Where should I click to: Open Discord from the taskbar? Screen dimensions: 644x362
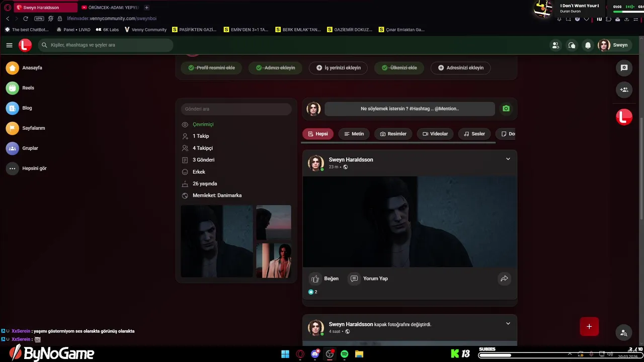[x=315, y=354]
